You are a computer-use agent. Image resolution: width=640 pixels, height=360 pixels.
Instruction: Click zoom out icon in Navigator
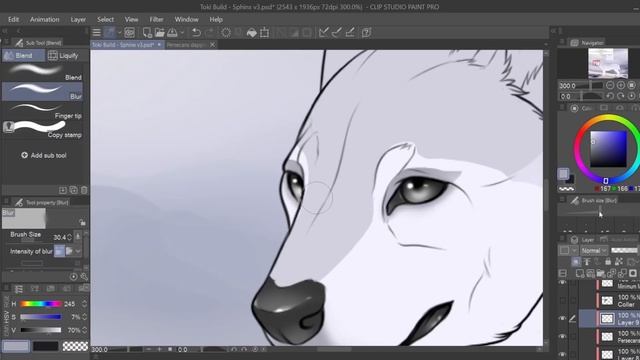tap(610, 85)
